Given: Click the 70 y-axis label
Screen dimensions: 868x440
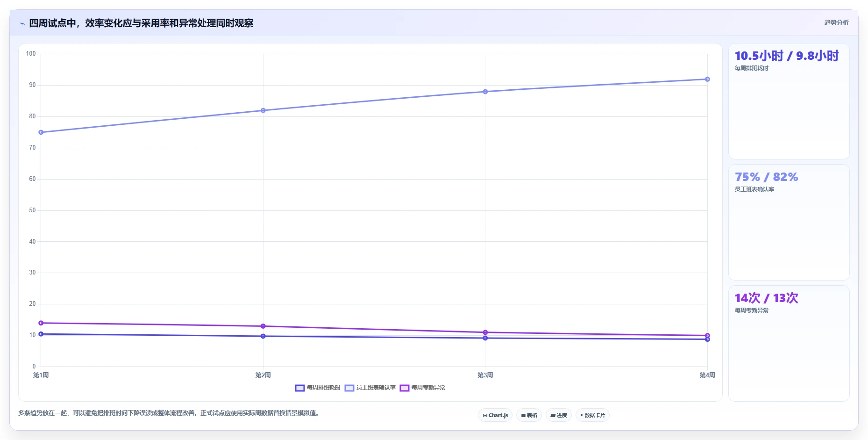Looking at the screenshot, I should pos(32,148).
